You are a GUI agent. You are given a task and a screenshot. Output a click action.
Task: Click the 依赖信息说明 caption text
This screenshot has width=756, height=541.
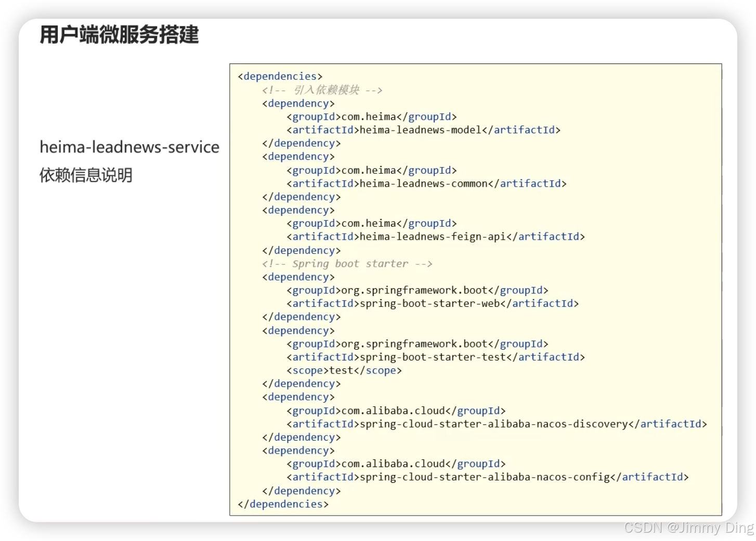86,175
